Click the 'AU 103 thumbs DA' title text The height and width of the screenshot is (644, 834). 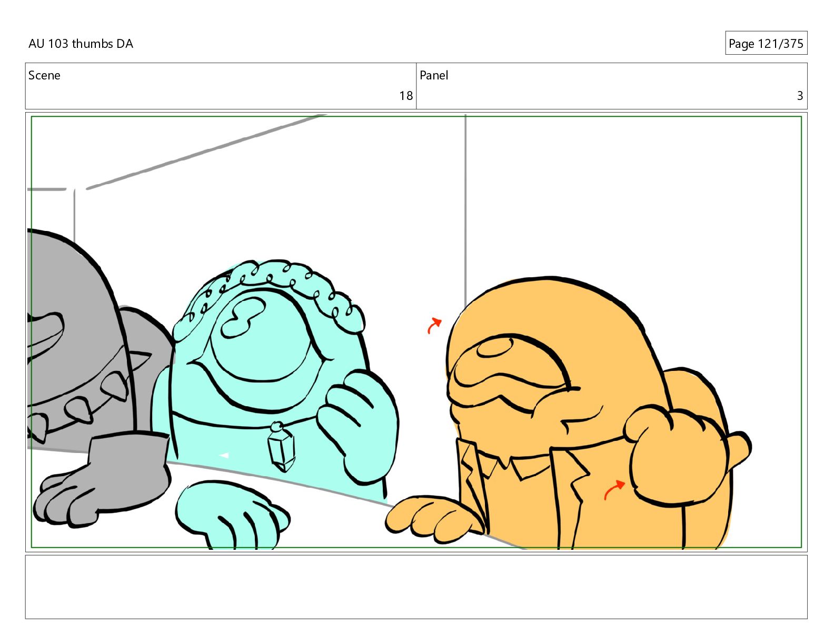[x=81, y=44]
